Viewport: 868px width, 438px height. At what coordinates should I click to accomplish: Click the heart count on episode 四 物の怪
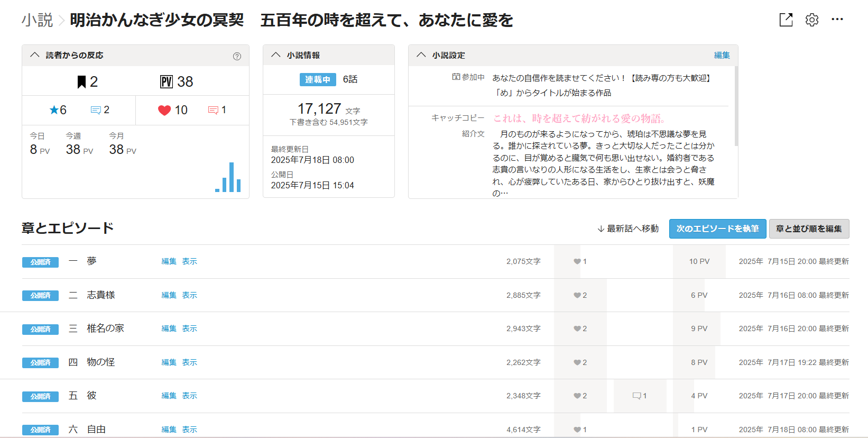(x=580, y=362)
